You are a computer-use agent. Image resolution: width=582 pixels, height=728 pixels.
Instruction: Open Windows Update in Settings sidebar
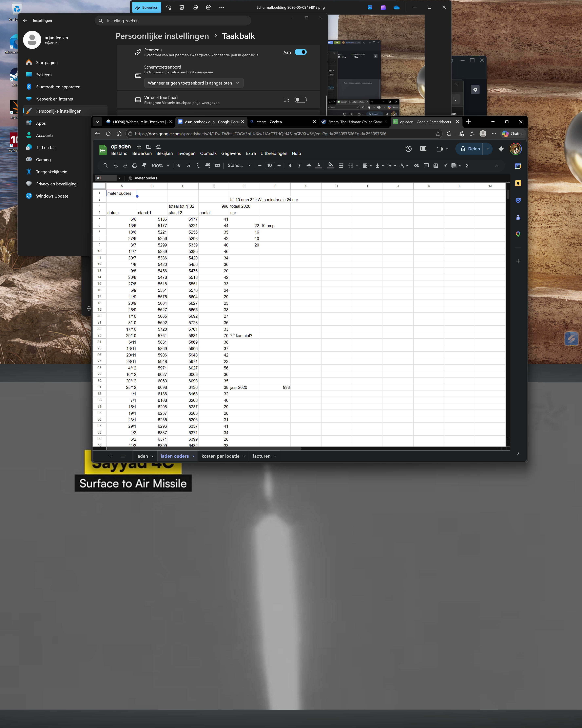(x=52, y=196)
